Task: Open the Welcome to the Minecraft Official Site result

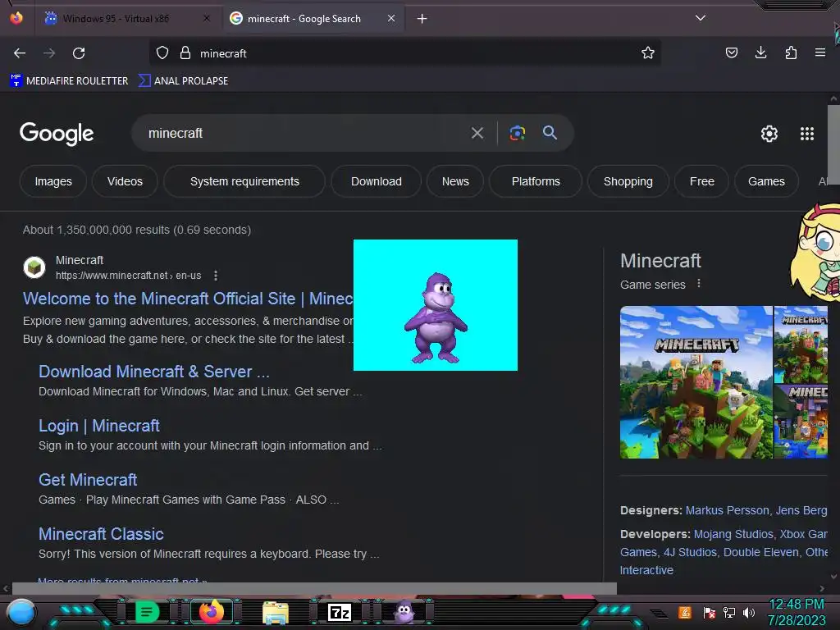Action: [188, 299]
